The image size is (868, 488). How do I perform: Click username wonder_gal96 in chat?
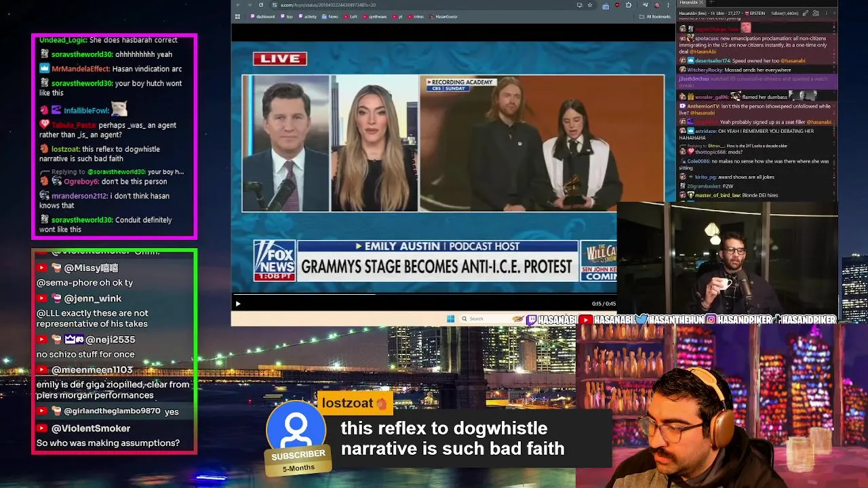713,97
